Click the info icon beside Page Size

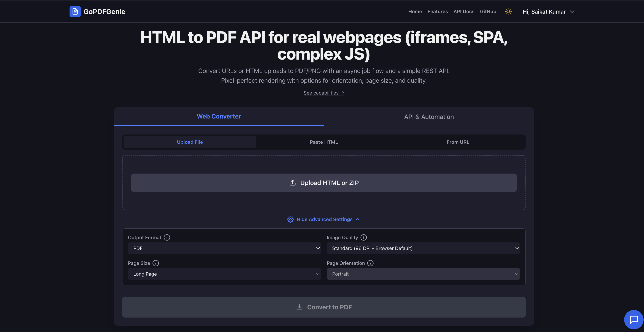[155, 263]
